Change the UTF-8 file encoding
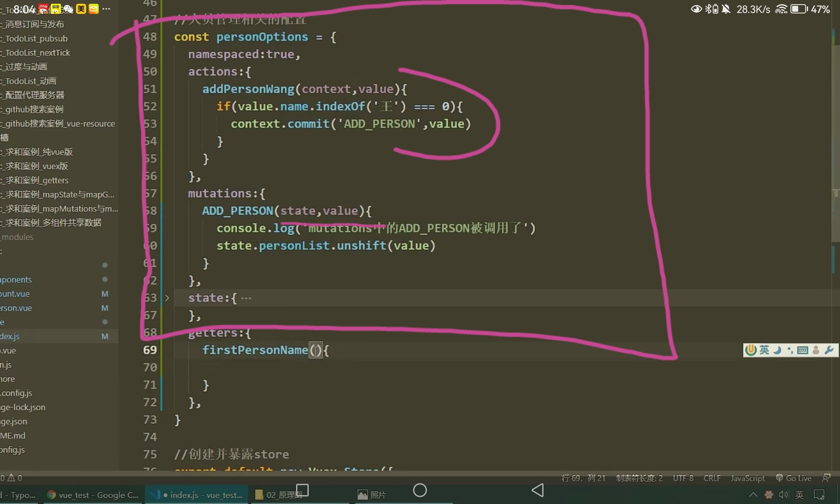This screenshot has height=504, width=840. pyautogui.click(x=683, y=478)
